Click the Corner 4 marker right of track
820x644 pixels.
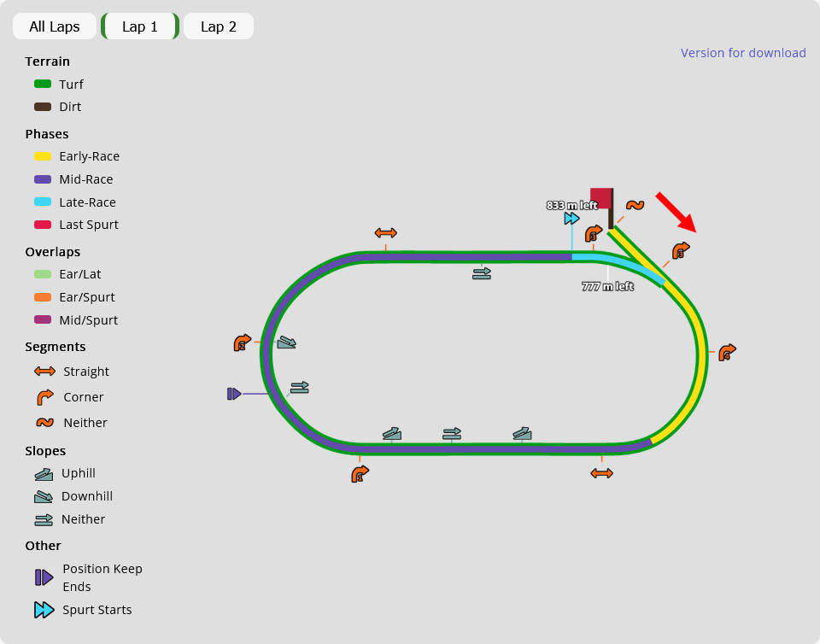point(727,352)
